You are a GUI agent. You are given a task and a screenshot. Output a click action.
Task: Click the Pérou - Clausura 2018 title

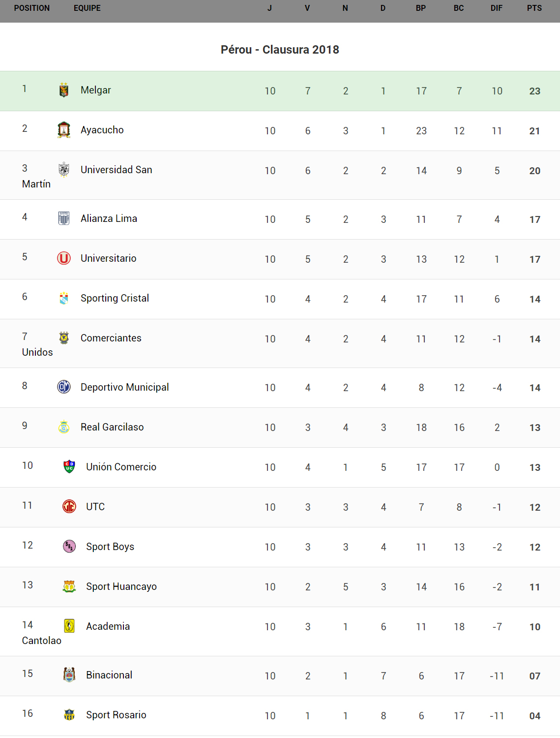tap(280, 50)
